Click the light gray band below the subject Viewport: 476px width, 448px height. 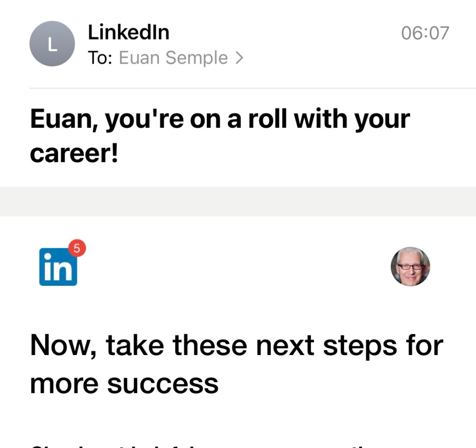click(x=238, y=201)
